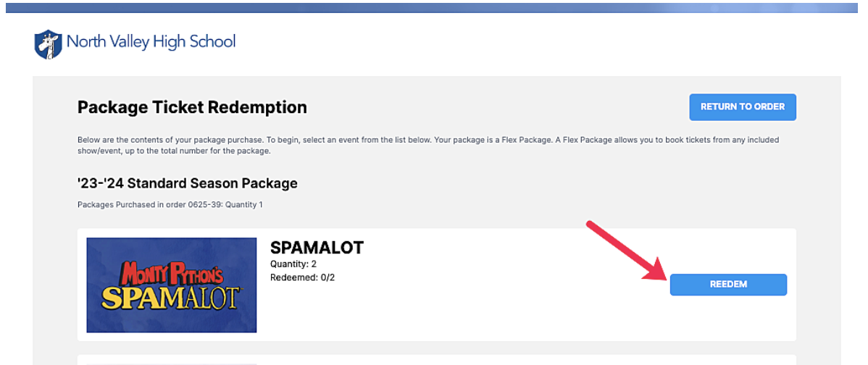Select the SPAMALOT event title
This screenshot has width=868, height=365.
[317, 248]
